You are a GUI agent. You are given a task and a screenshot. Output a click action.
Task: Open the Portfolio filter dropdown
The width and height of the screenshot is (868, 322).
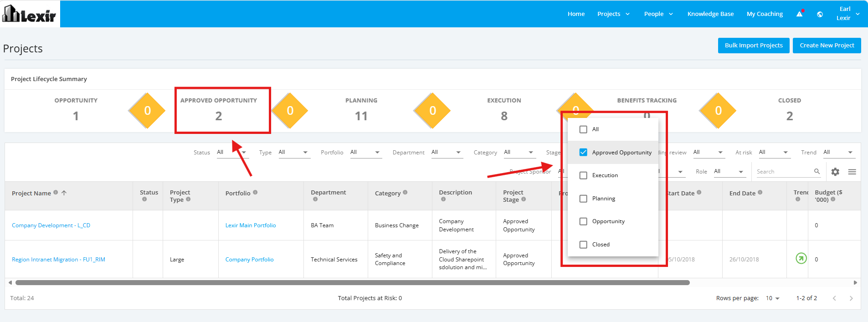tap(365, 153)
